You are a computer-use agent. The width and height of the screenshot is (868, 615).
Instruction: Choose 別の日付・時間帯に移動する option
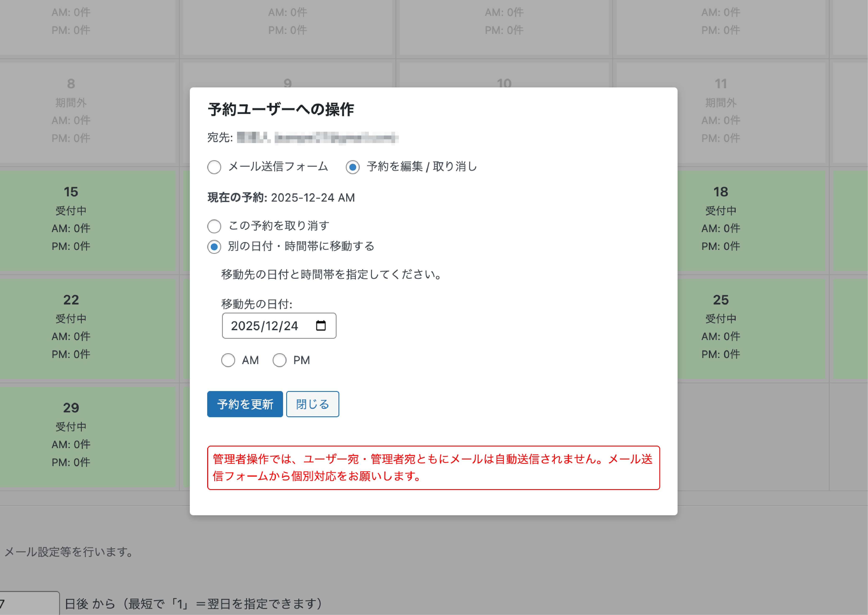coord(214,247)
